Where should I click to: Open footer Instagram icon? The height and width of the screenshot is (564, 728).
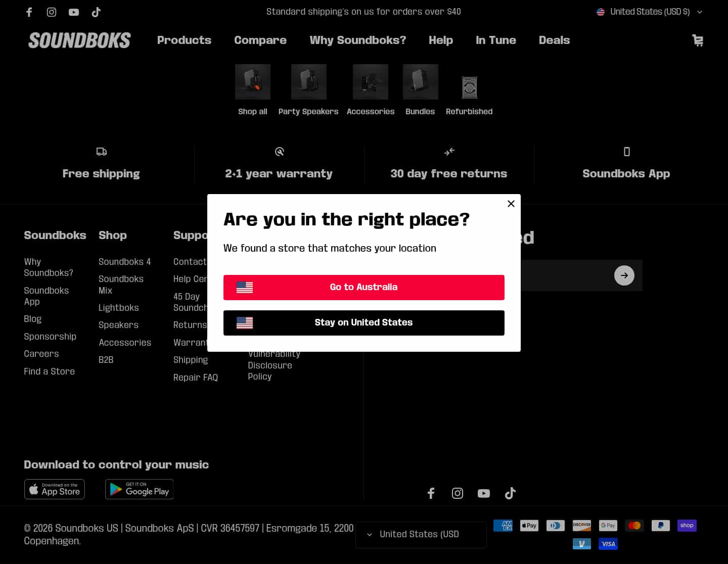coord(458,493)
